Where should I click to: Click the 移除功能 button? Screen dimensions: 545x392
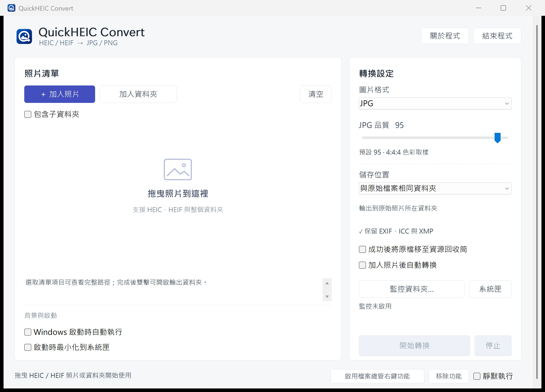(x=449, y=376)
